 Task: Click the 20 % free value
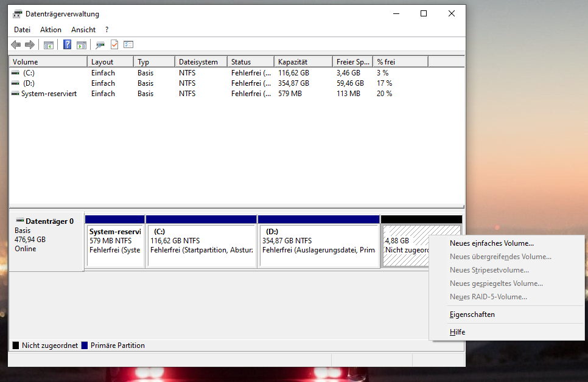[x=384, y=94]
